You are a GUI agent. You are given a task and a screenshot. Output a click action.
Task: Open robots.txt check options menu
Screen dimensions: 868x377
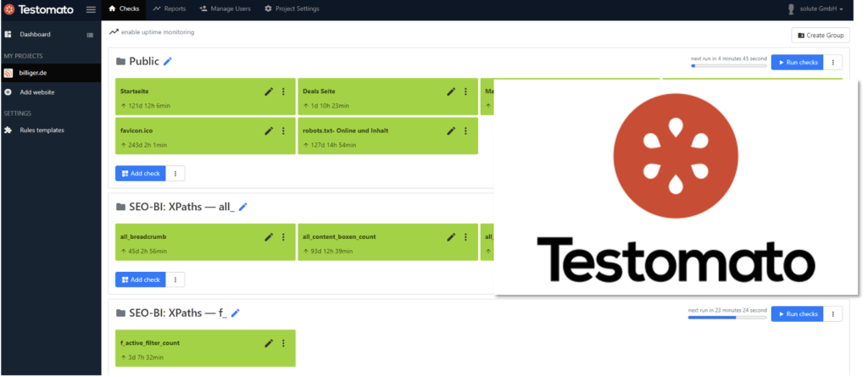pos(465,130)
